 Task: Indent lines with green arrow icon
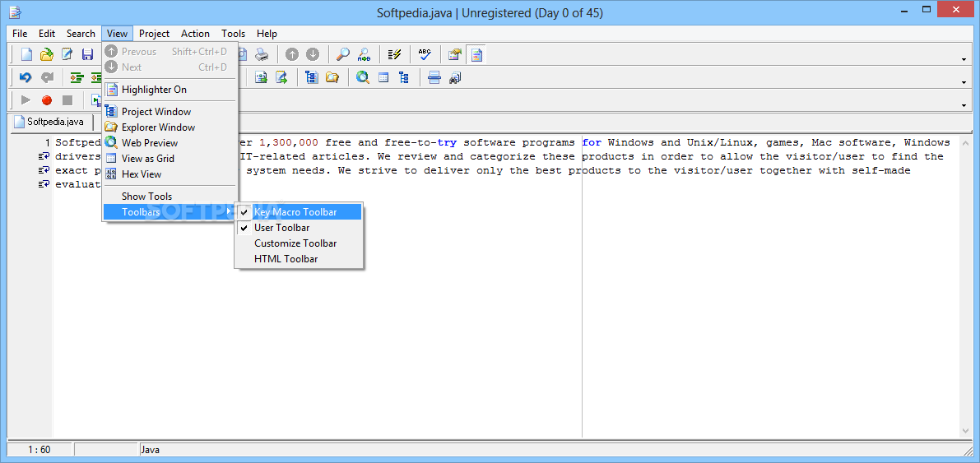click(x=77, y=77)
